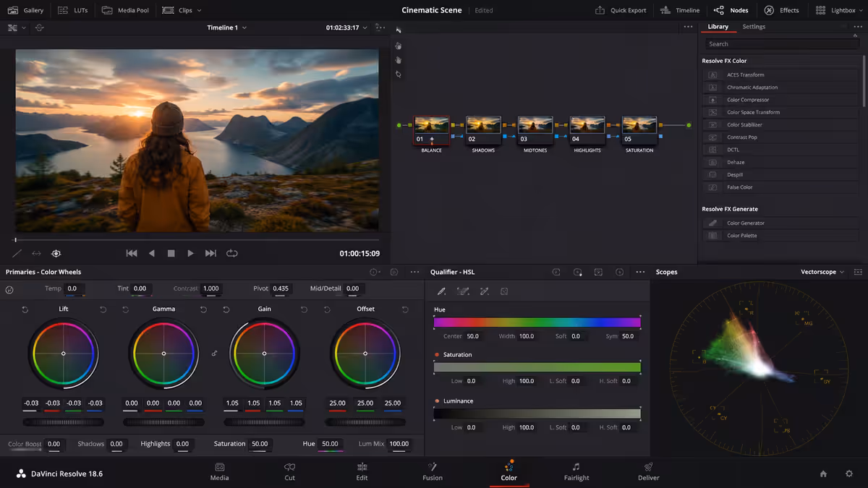Click the home icon at bottom right
Screen dimensions: 868x488
tap(823, 474)
